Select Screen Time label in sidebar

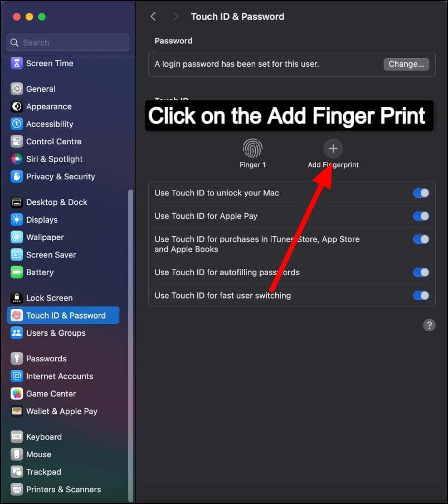(50, 63)
